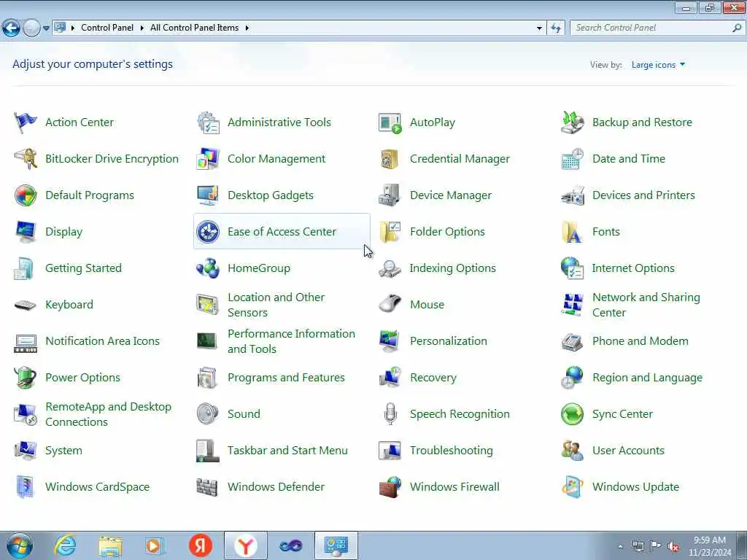Click the search magnifier icon

737,28
